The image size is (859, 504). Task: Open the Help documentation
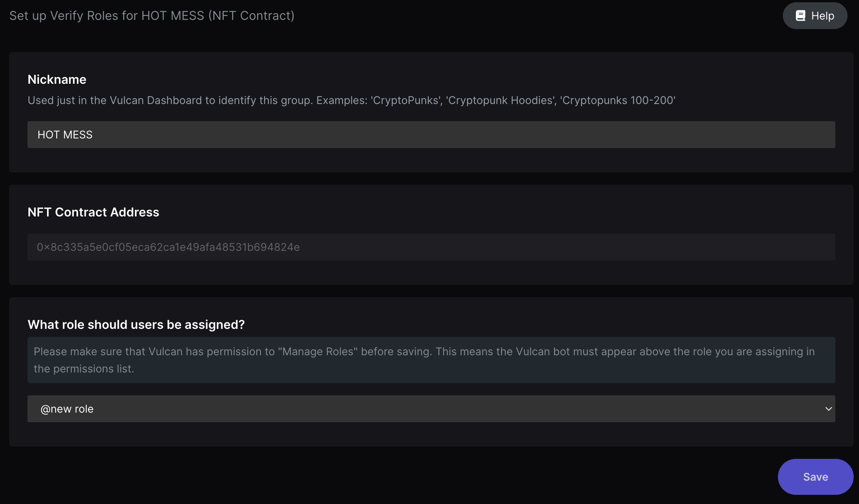click(x=815, y=16)
